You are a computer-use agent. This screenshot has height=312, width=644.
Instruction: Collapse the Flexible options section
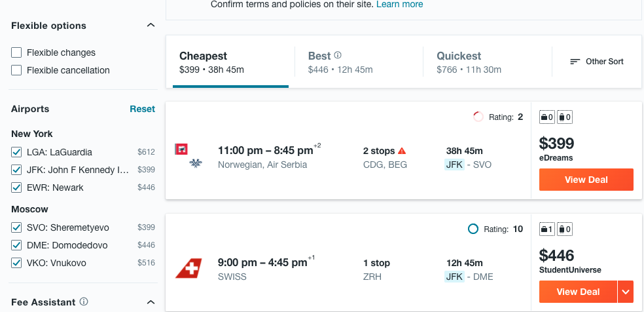click(x=151, y=26)
